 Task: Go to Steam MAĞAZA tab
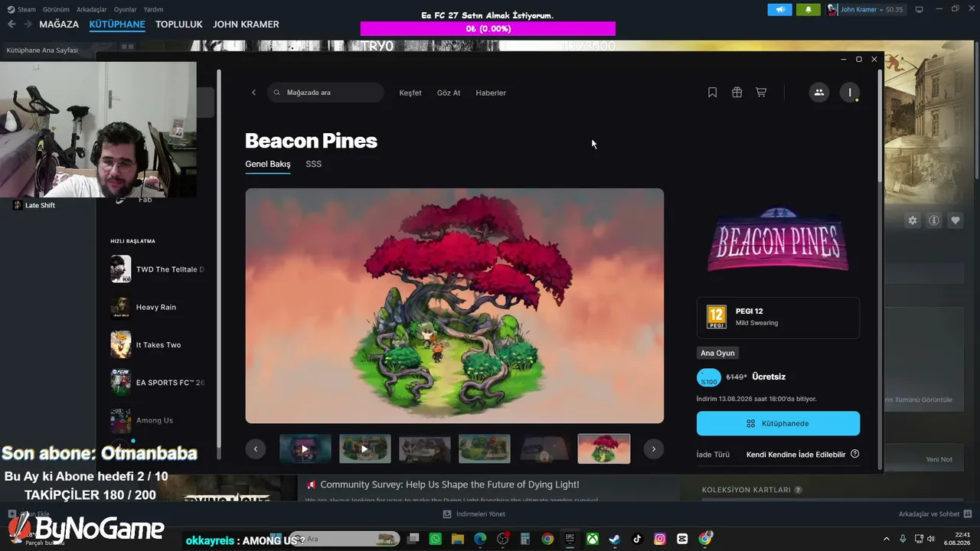59,24
